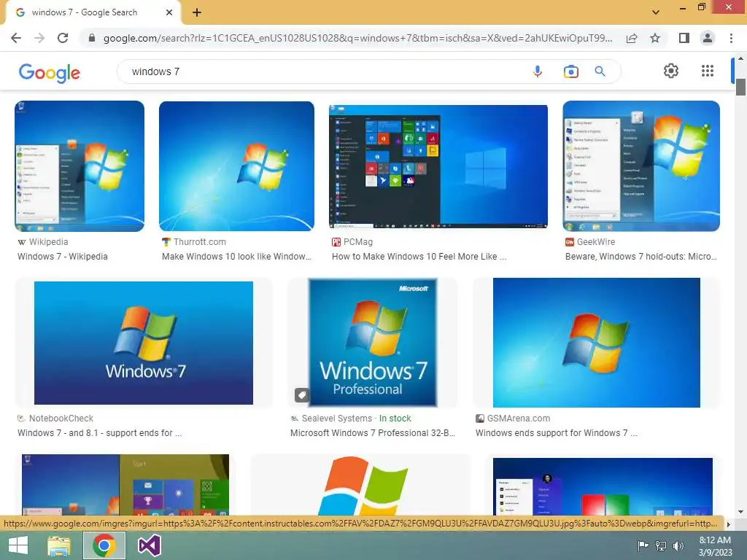Open a new browser tab
This screenshot has width=747, height=560.
click(197, 12)
